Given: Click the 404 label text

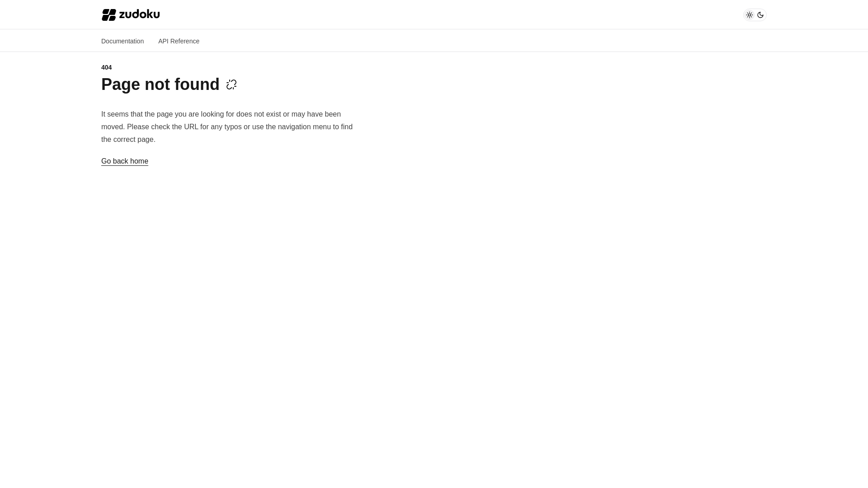Looking at the screenshot, I should (x=106, y=67).
